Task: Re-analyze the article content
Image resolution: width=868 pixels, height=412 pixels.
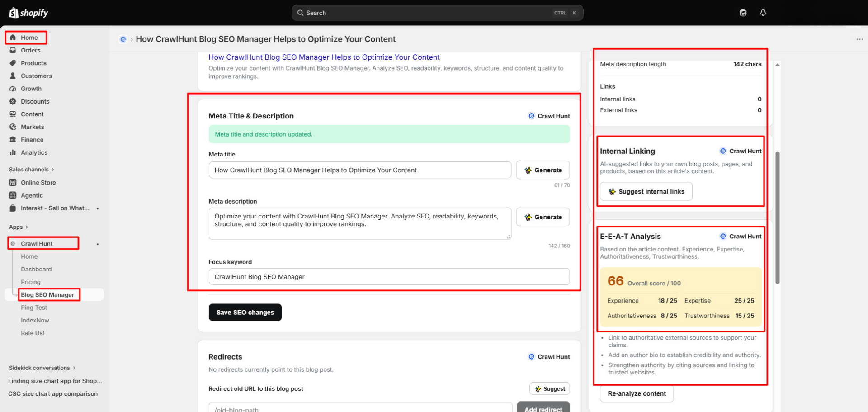Action: (637, 393)
